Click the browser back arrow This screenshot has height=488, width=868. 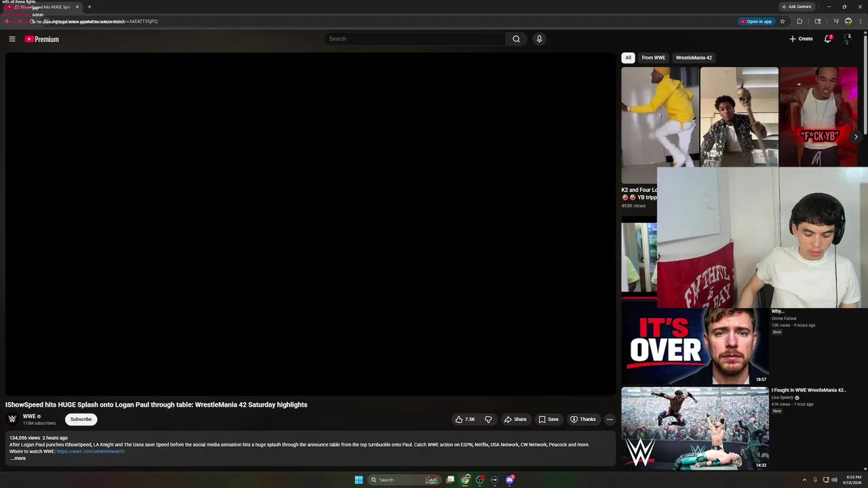coord(7,22)
